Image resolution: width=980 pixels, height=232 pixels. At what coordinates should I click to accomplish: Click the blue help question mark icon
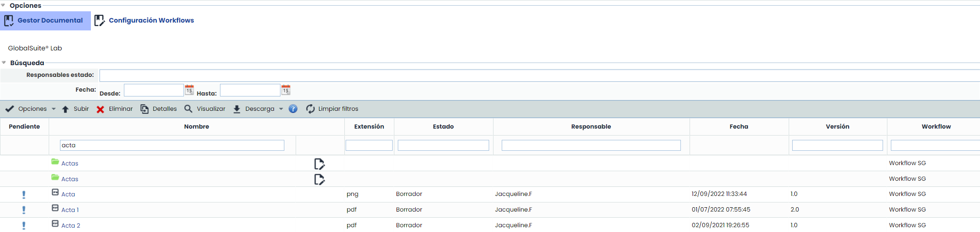(x=293, y=109)
